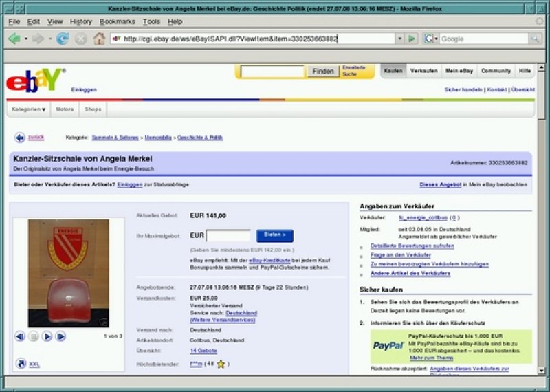Open the Shops tab
550x392 pixels.
93,109
